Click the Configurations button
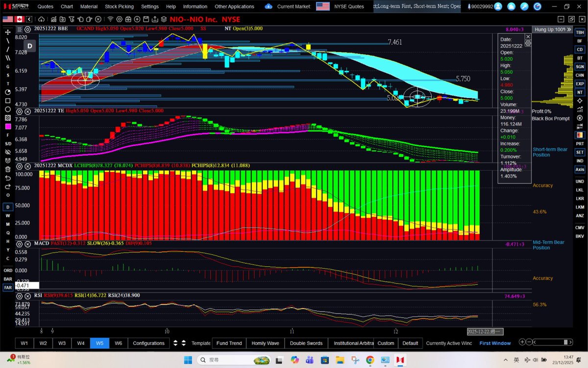 pyautogui.click(x=148, y=343)
